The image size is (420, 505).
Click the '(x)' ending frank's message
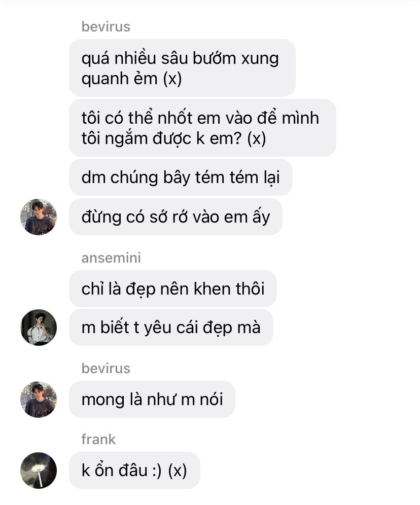tap(178, 471)
